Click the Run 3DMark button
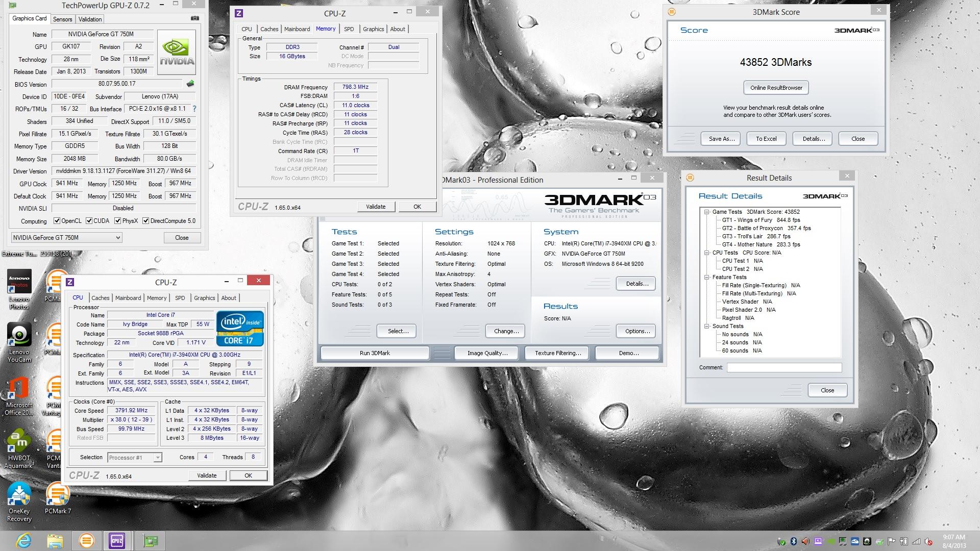Viewport: 980px width, 551px height. (375, 353)
